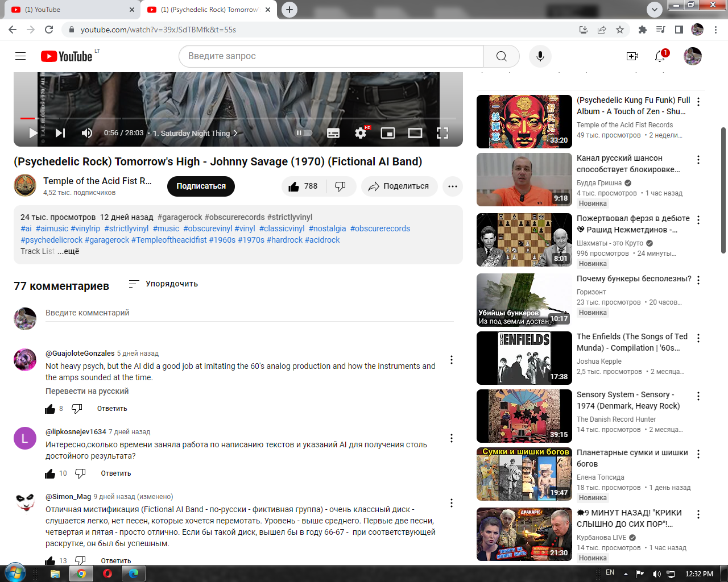728x582 pixels.
Task: Open menu for 'Канал русский шансон' video
Action: click(698, 160)
